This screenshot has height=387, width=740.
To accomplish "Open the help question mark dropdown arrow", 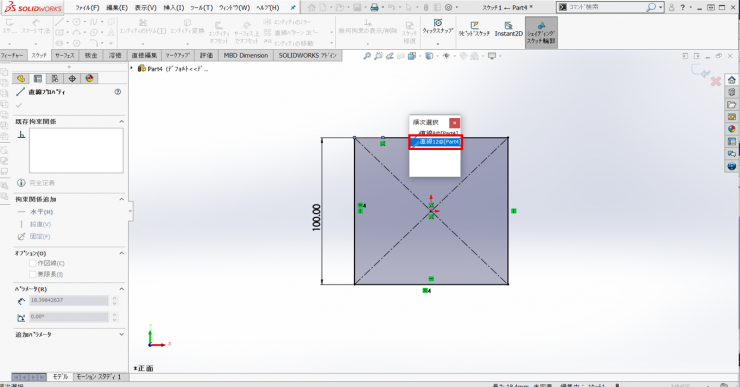I will pyautogui.click(x=691, y=8).
